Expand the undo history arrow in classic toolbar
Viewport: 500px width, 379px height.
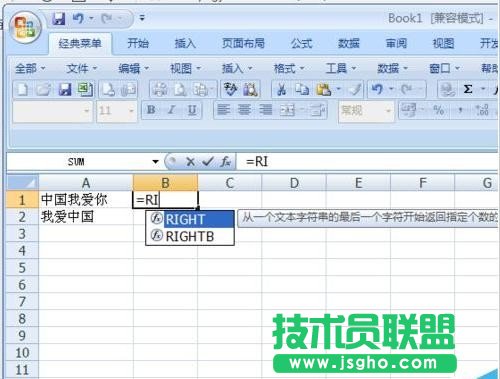(x=391, y=89)
